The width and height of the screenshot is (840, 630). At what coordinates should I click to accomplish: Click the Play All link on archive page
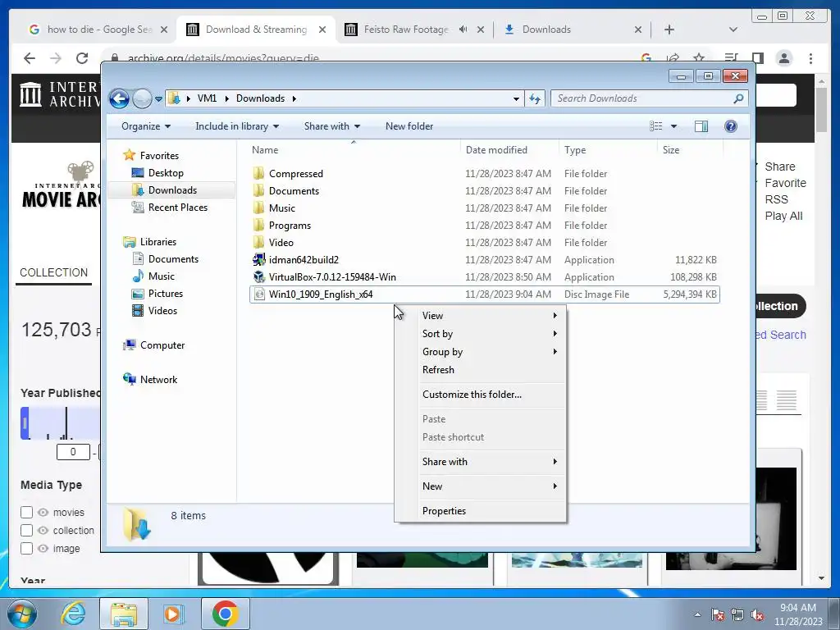(783, 216)
